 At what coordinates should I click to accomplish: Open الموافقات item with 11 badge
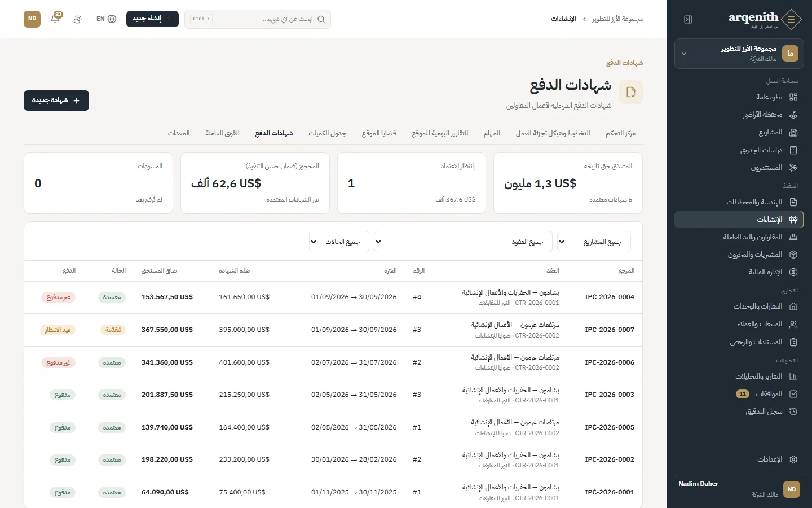(739, 394)
